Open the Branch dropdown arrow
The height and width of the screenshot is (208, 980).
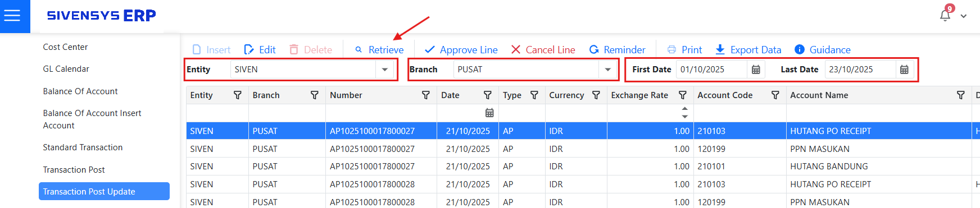(608, 70)
